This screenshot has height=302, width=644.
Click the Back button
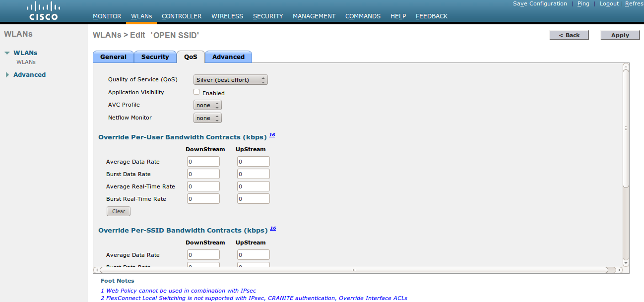tap(569, 35)
